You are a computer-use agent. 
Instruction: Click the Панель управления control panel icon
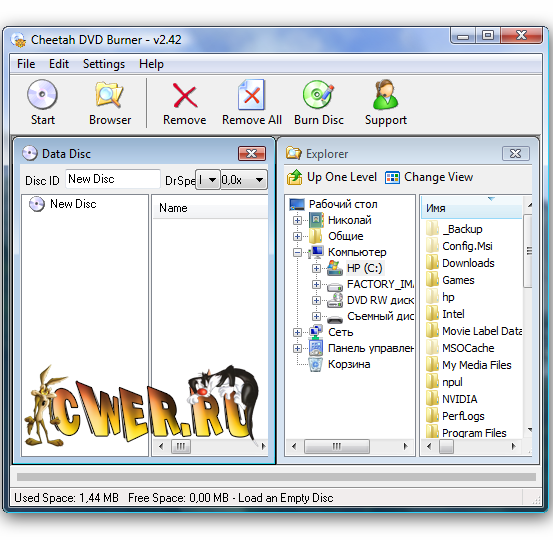pos(316,348)
